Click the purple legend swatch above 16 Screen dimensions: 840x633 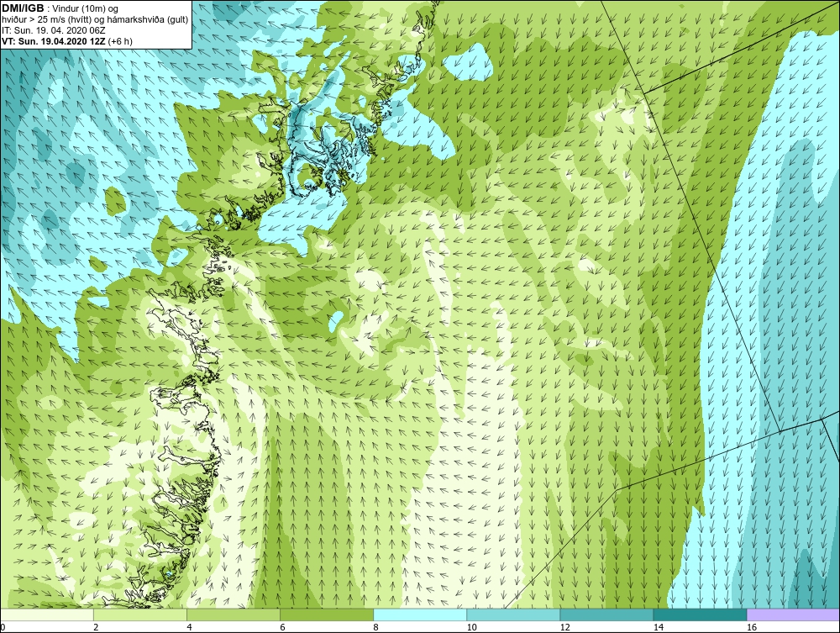point(793,615)
